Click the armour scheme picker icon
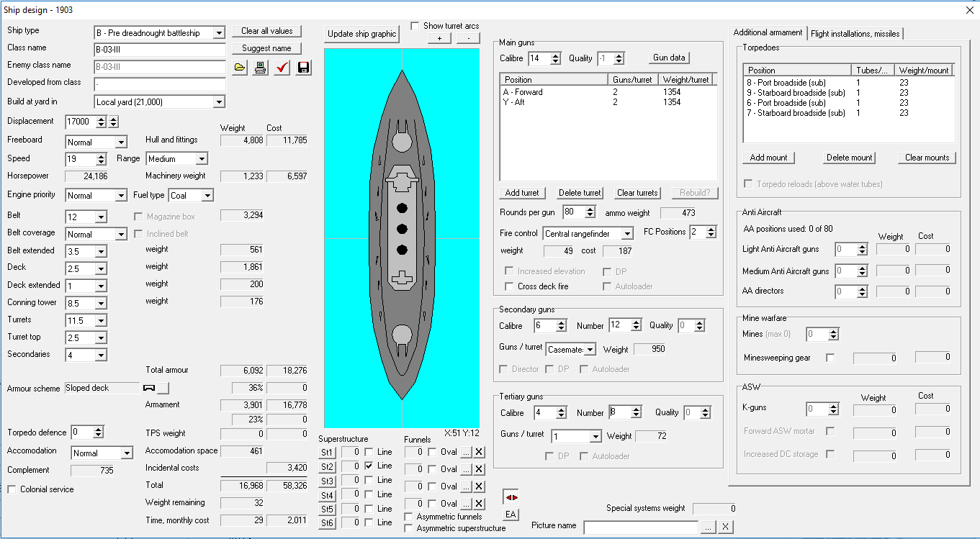This screenshot has height=539, width=980. [150, 388]
